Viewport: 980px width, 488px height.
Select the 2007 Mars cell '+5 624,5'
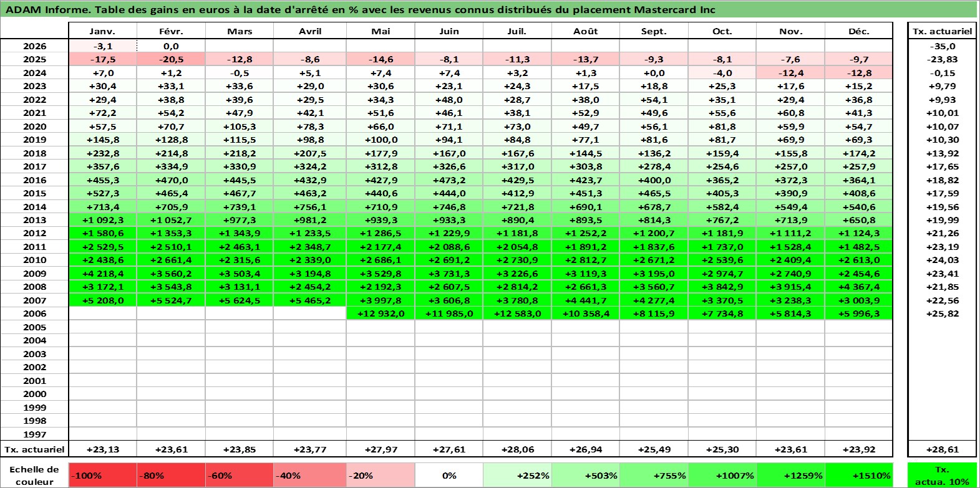point(240,300)
